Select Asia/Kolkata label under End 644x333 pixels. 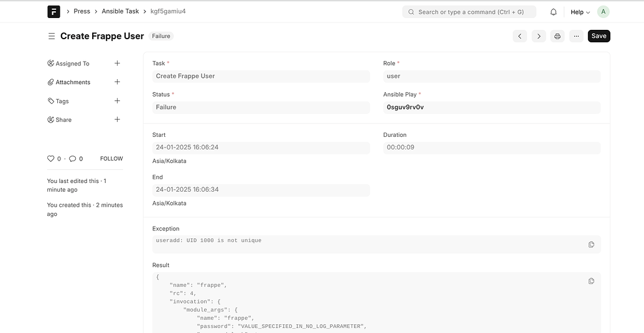pos(169,204)
